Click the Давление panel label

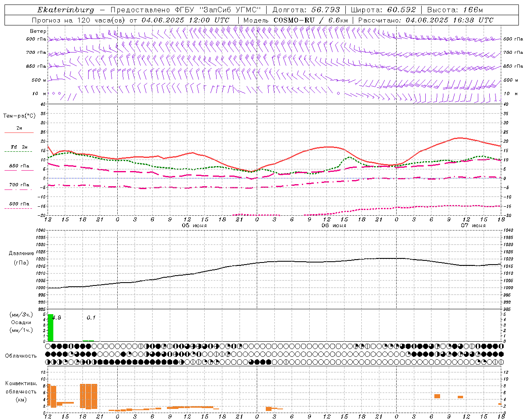tap(21, 253)
